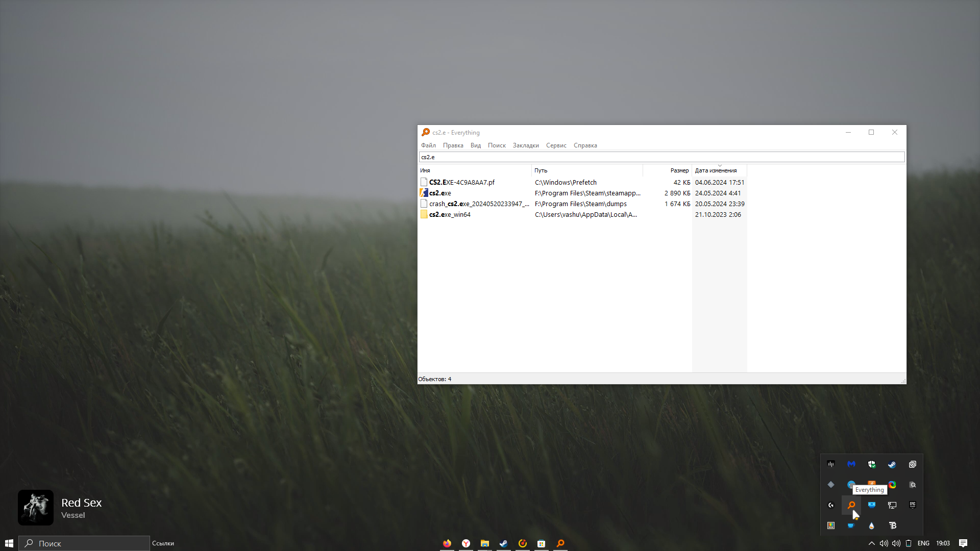Sort results by Размер column header
980x551 pixels.
679,170
